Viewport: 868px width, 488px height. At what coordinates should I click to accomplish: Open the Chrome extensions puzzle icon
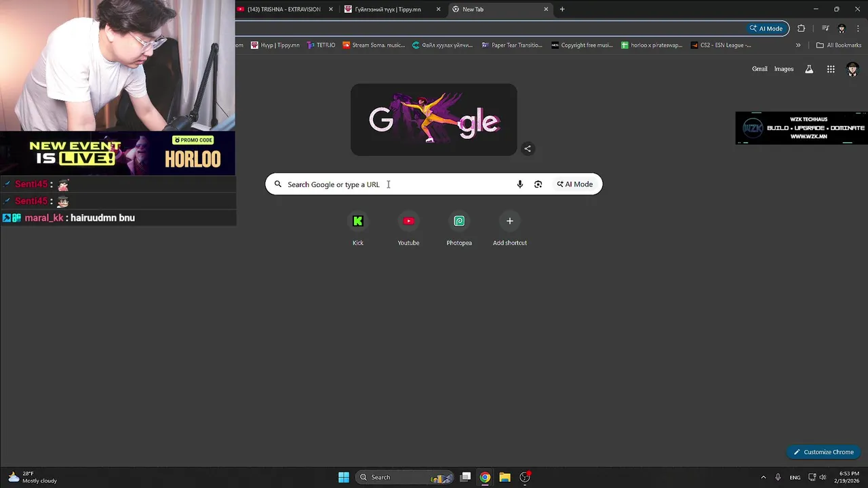coord(802,28)
